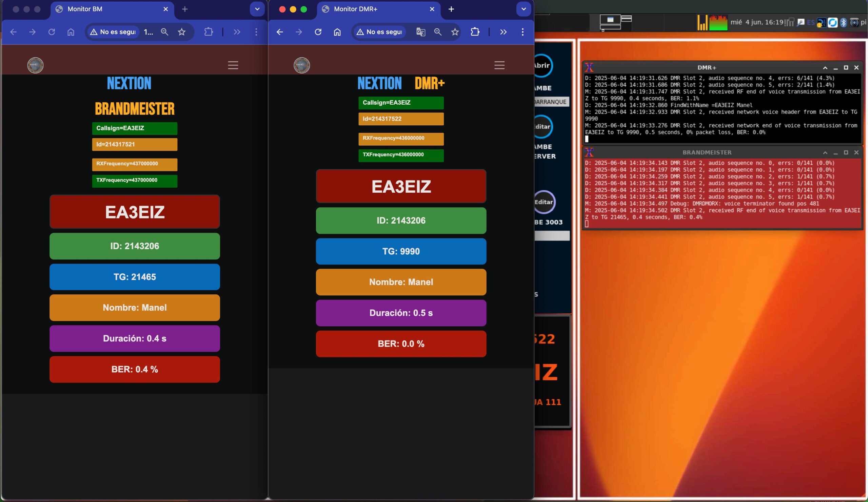
Task: Click orange CPU usage bars in panel
Action: point(702,22)
